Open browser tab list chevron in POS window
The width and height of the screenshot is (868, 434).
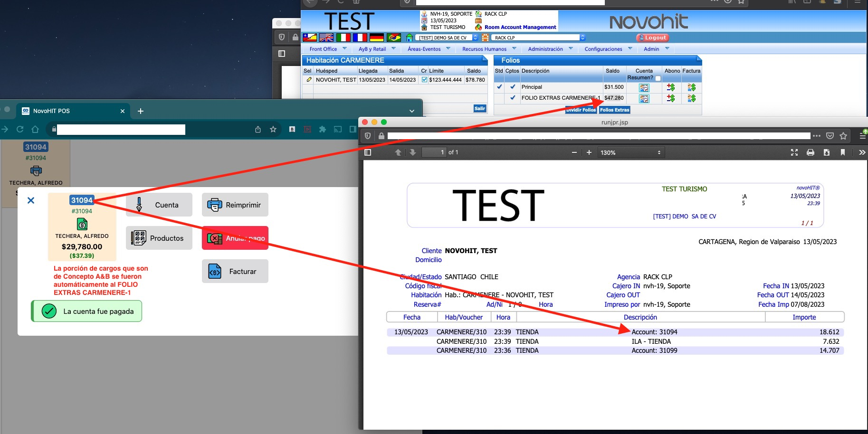pos(411,111)
